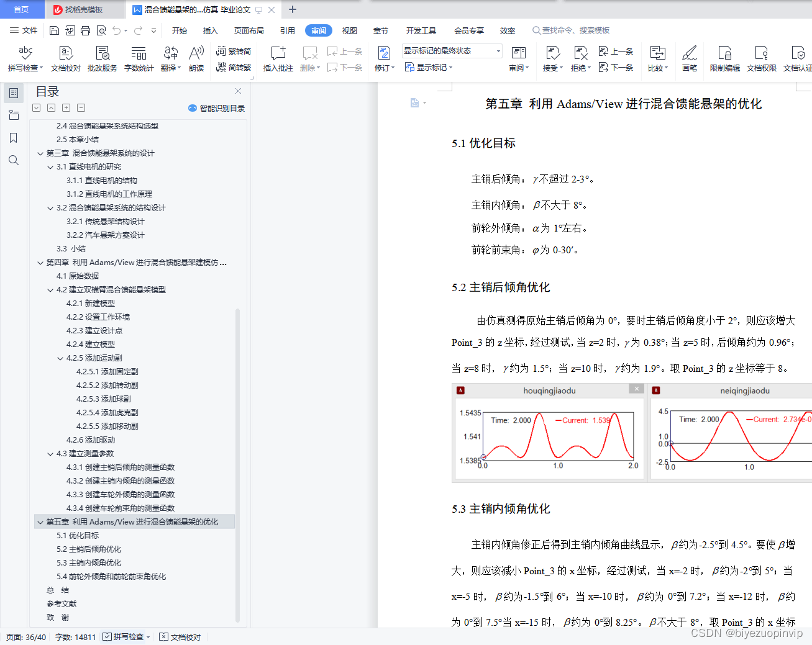Click the save icon in quick access bar

pos(54,30)
